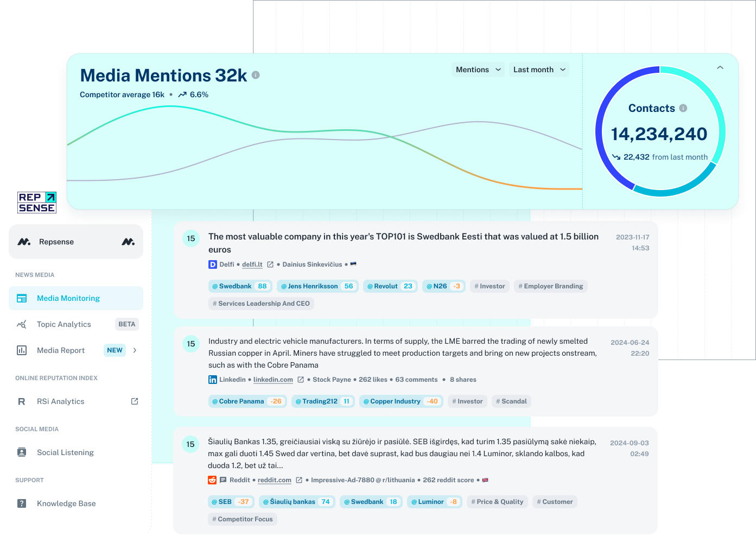This screenshot has width=756, height=536.
Task: Click score badge 15 on Swedbank article
Action: pos(191,238)
